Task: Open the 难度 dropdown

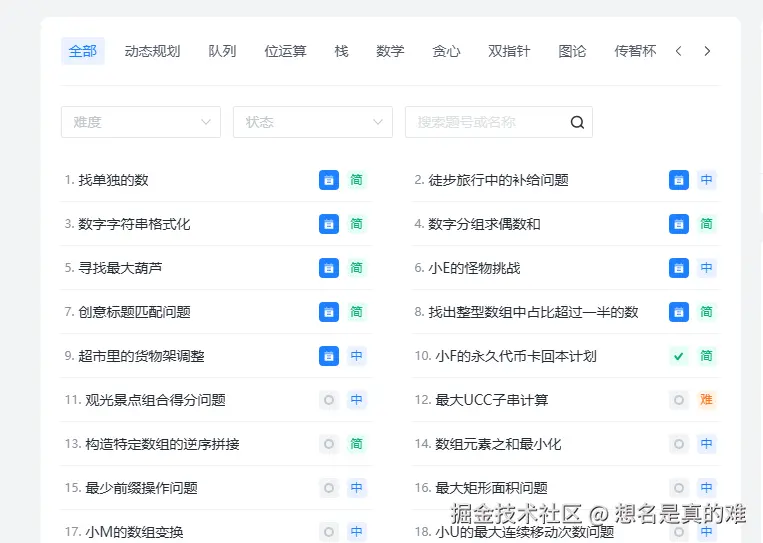Action: [x=141, y=122]
